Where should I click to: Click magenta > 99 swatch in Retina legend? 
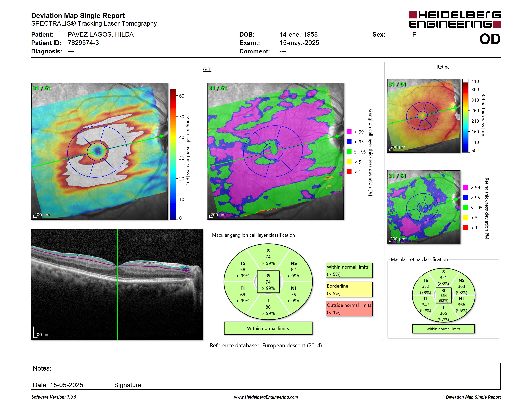click(x=465, y=187)
